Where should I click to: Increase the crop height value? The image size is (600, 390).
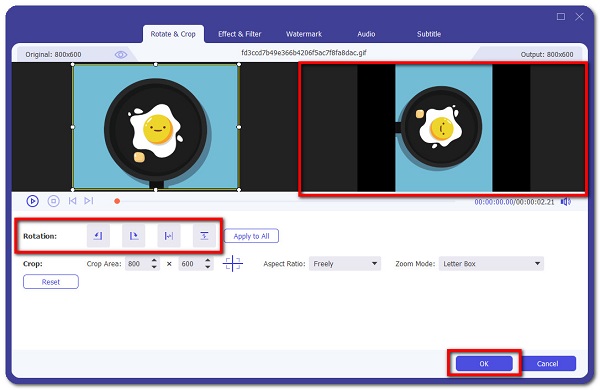208,260
